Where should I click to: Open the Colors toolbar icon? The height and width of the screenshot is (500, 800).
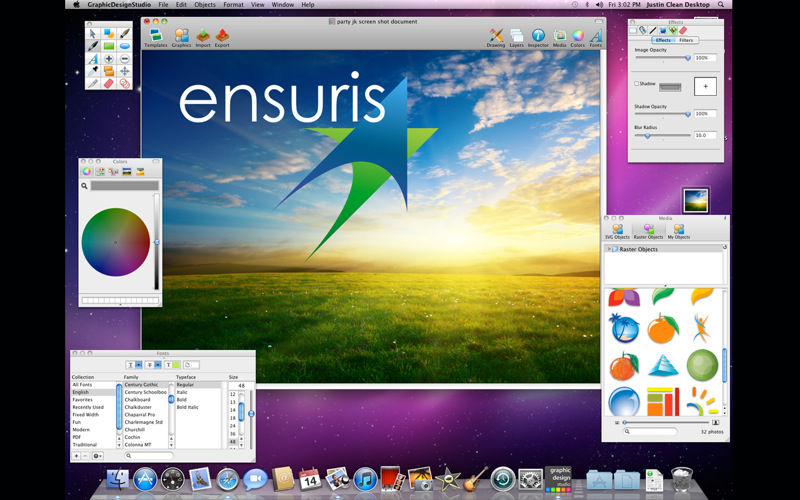point(578,38)
